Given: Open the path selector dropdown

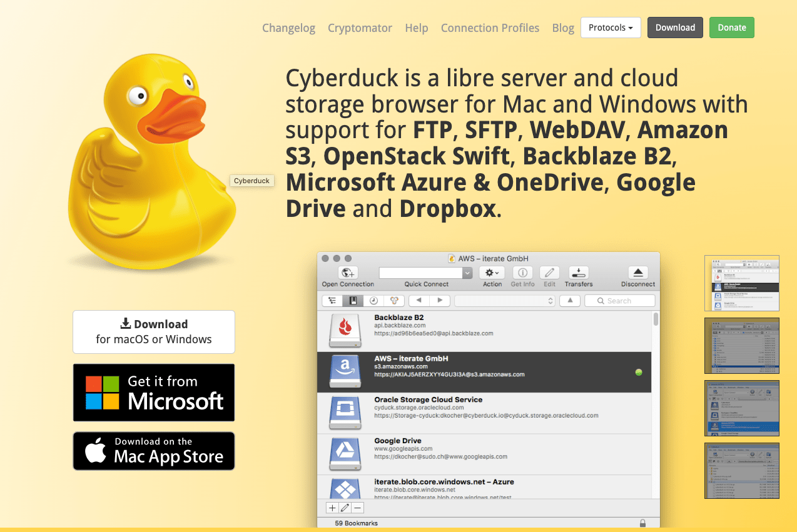Looking at the screenshot, I should click(505, 301).
